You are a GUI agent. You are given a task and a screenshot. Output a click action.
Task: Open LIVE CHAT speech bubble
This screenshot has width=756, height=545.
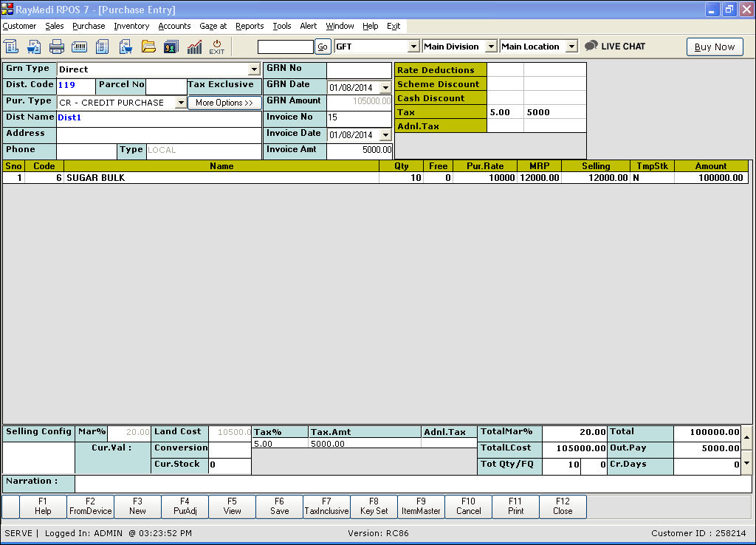615,46
